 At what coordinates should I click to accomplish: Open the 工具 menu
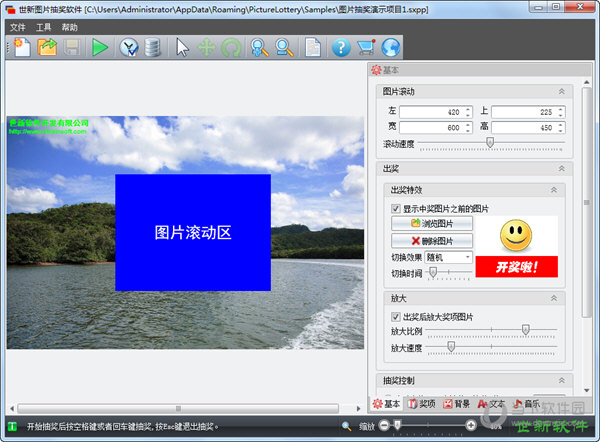click(x=45, y=27)
